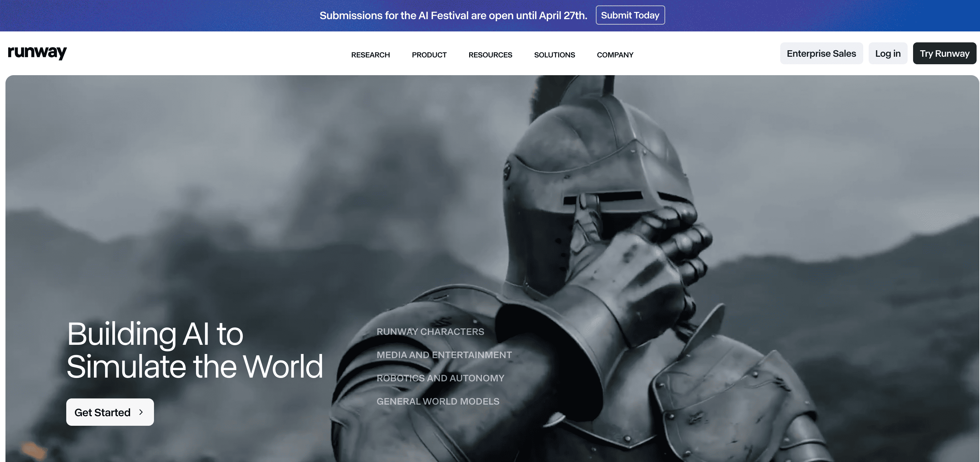The width and height of the screenshot is (980, 462).
Task: Open the PRODUCT menu
Action: (x=429, y=55)
